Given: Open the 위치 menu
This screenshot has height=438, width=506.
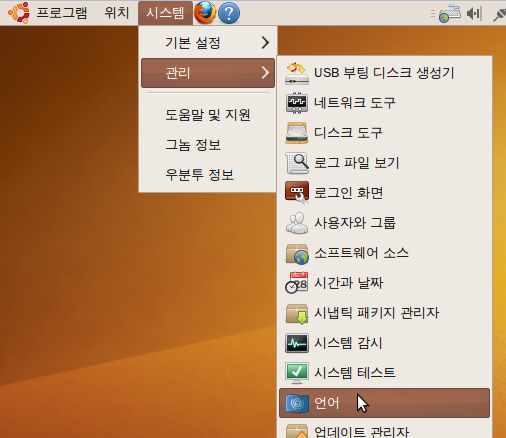Looking at the screenshot, I should (x=116, y=13).
